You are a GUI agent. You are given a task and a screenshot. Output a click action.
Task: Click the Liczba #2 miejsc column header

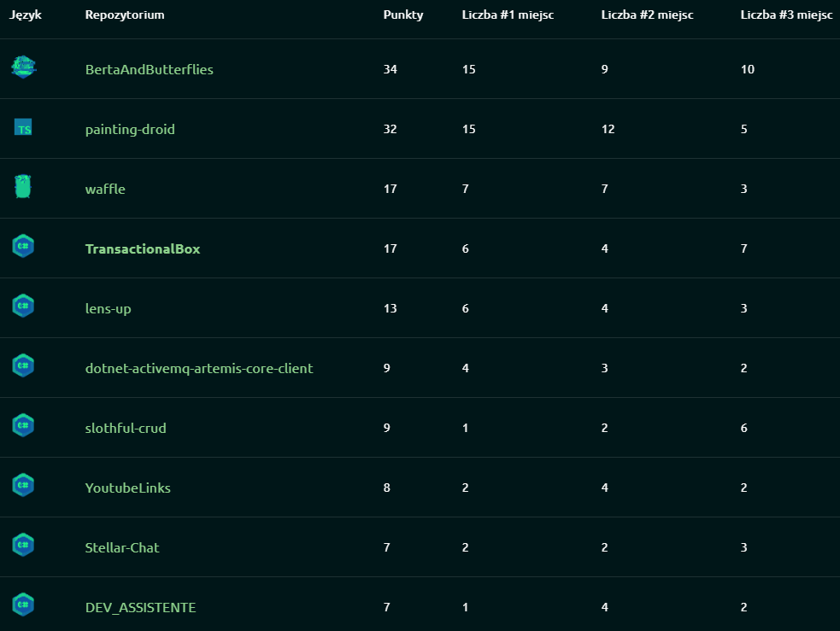647,15
